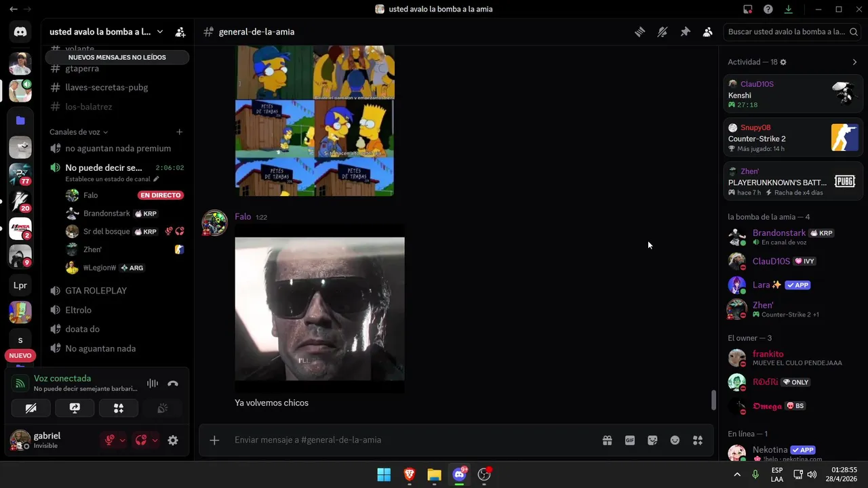Screen dimensions: 868x488
Task: Click EN DIRECTO badge next to Falo
Action: tap(160, 195)
